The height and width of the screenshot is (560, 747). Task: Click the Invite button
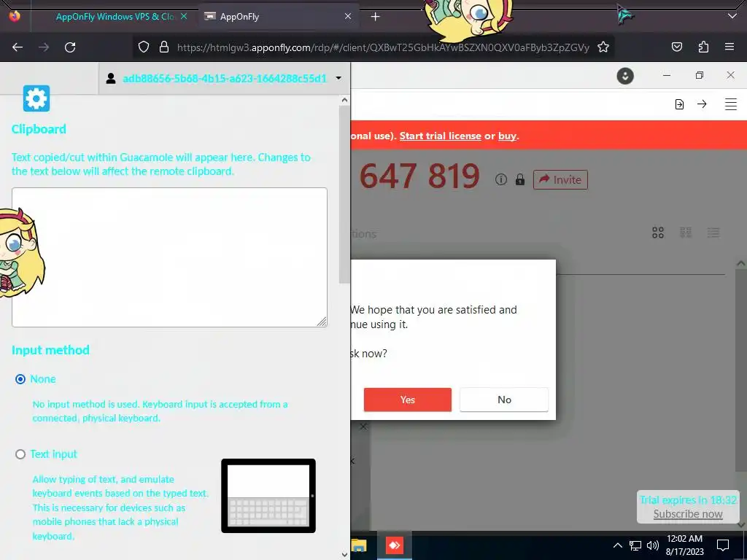[560, 179]
